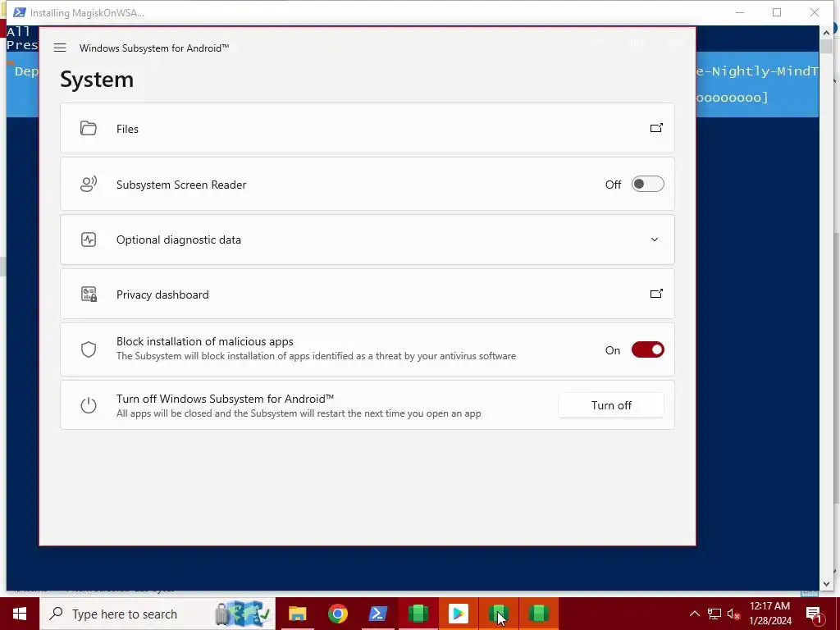Open Files via external-link icon

[x=656, y=128]
